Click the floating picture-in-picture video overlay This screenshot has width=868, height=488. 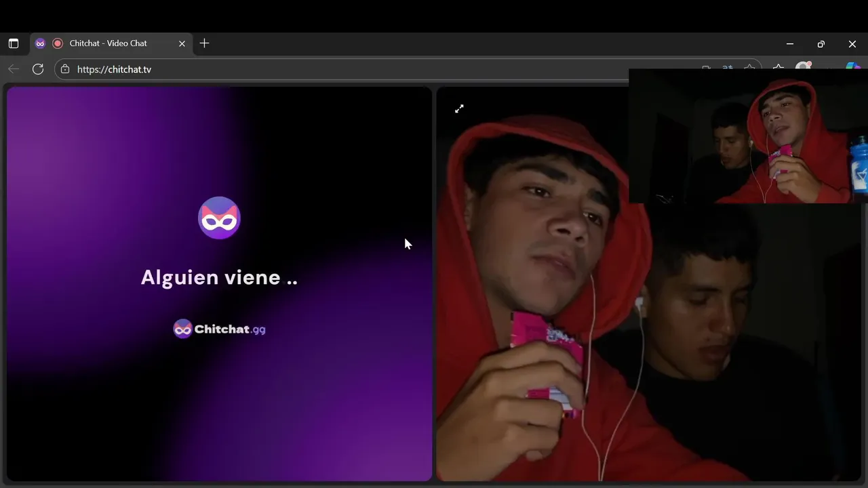pyautogui.click(x=748, y=136)
